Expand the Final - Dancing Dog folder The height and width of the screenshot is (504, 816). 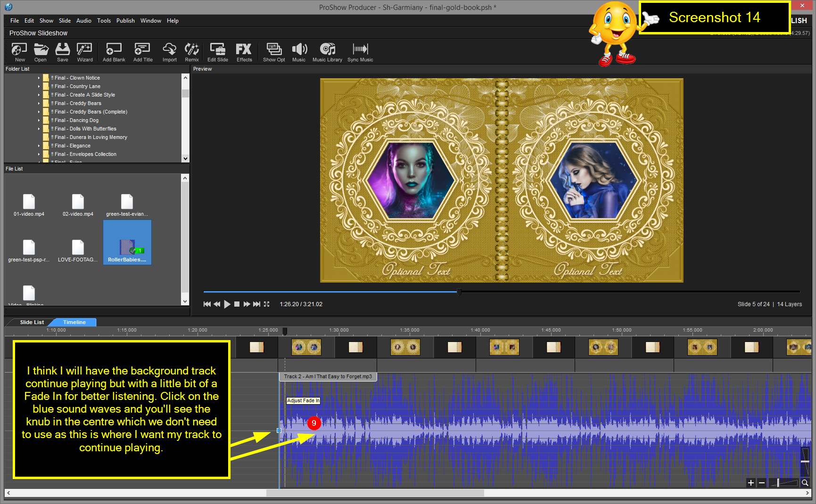(39, 121)
